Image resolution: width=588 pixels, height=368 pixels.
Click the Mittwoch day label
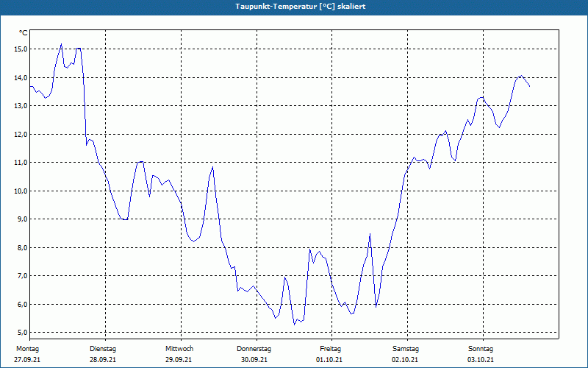point(179,349)
